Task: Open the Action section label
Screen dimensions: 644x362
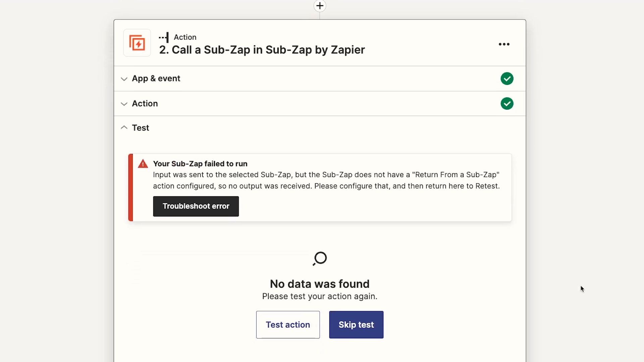Action: [145, 104]
